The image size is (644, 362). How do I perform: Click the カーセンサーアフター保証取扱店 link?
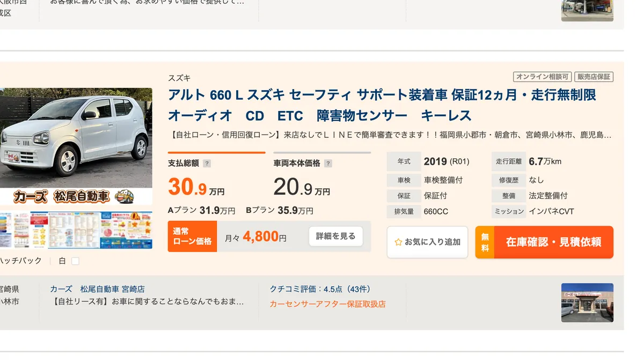[327, 304]
